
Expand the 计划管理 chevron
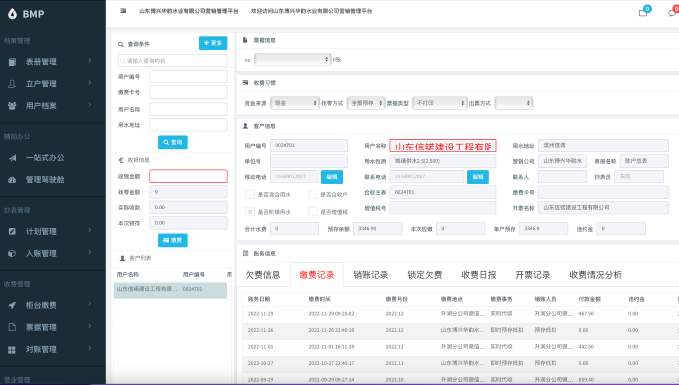coord(90,230)
